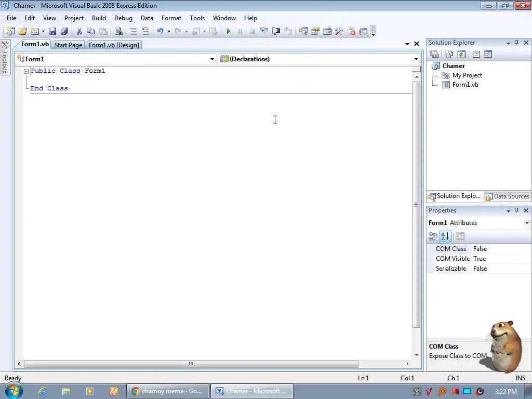Click the Copy toolbar icon
The height and width of the screenshot is (399, 532).
coord(91,31)
